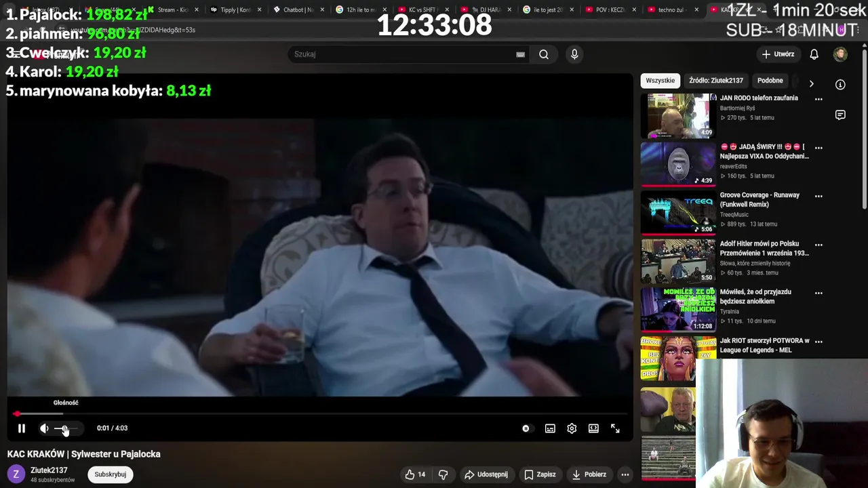
Task: Open the Groove Coverage Runaway thumbnail
Action: point(678,213)
